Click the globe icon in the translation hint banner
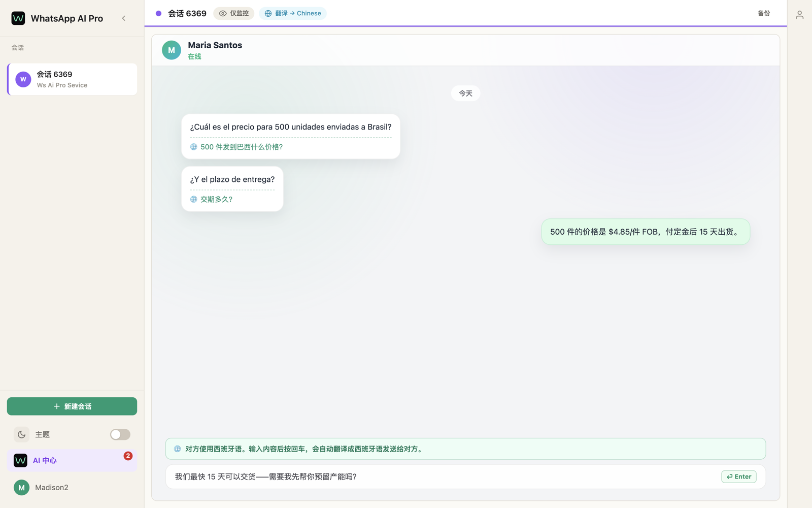This screenshot has height=508, width=812. pos(178,449)
